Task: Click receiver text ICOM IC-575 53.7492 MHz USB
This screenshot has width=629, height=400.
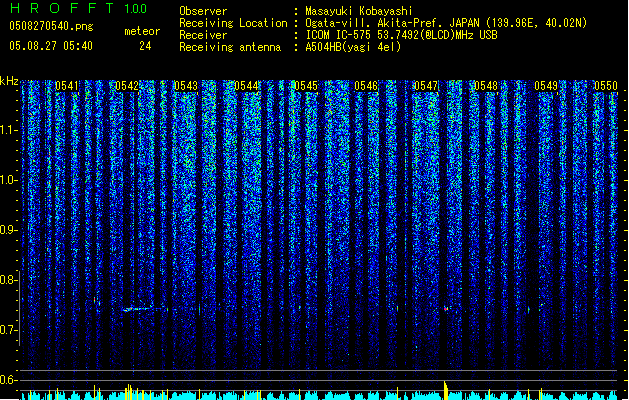Action: point(401,35)
